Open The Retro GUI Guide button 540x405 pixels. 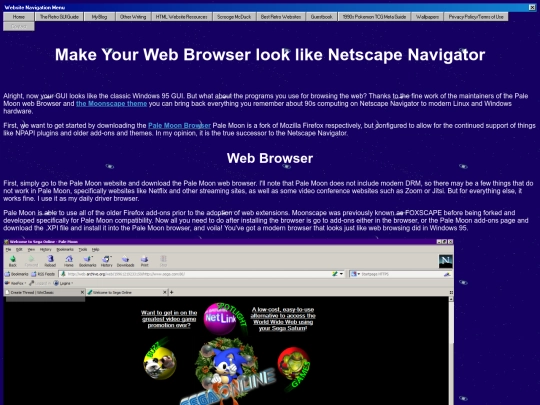(x=59, y=17)
